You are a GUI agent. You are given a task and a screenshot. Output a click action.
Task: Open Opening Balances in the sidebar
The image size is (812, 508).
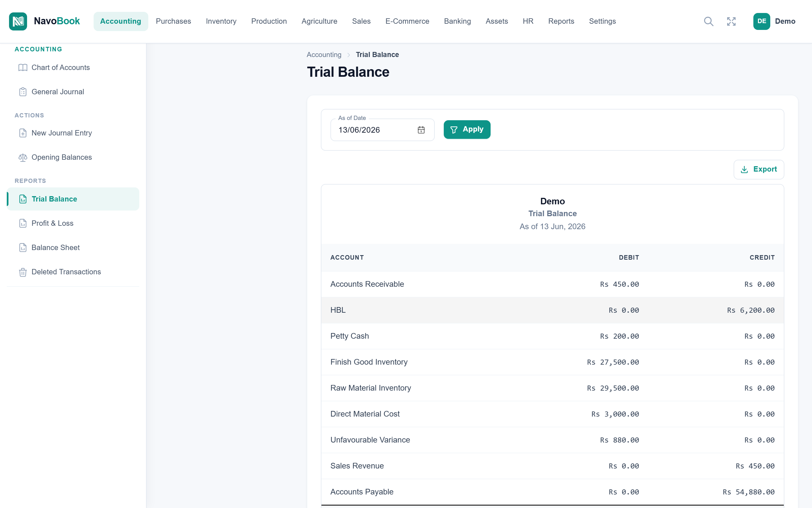[x=73, y=157]
